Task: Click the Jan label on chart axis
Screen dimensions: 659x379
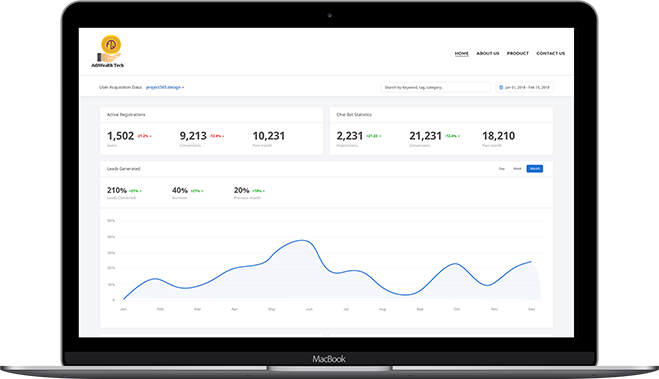Action: 123,309
